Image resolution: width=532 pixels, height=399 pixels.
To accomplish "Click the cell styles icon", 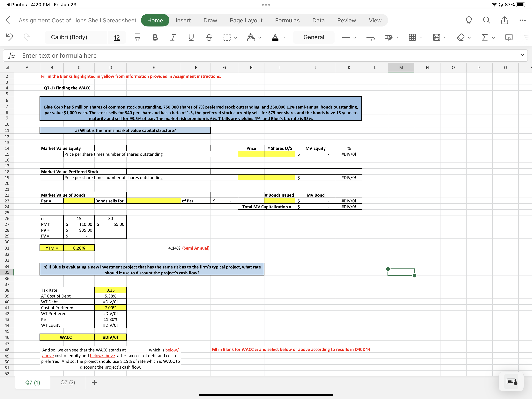I will pos(388,37).
